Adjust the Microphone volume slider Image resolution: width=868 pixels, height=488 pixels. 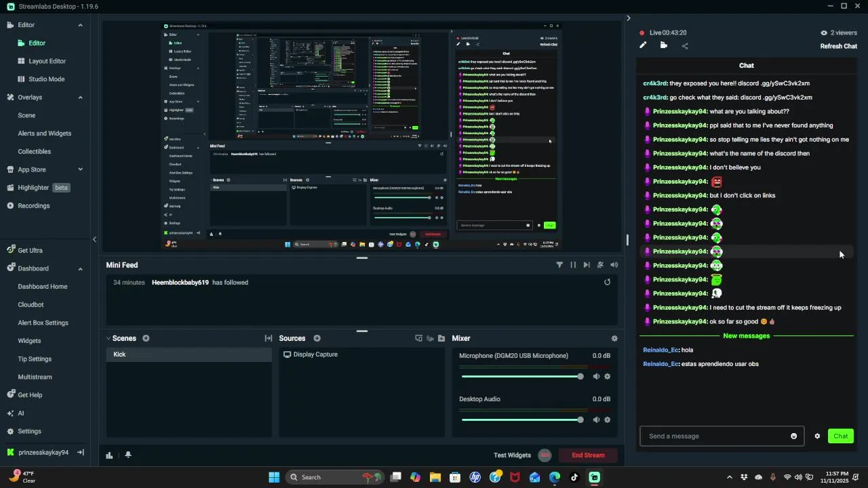click(522, 376)
